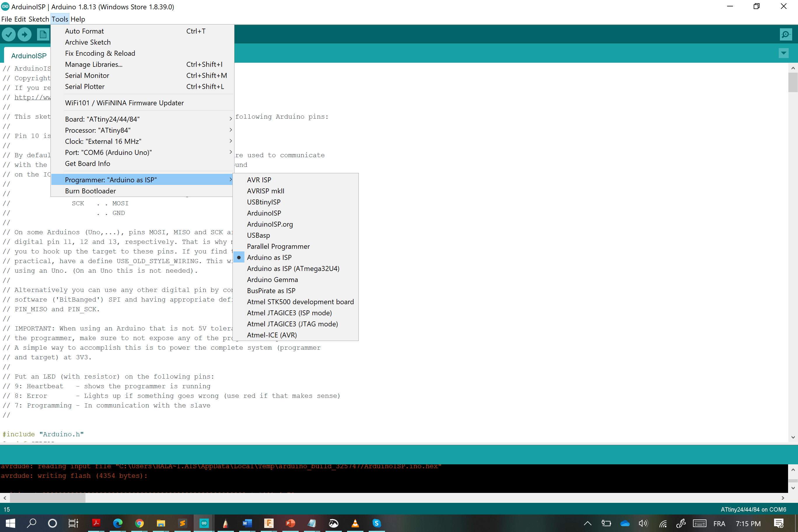This screenshot has width=798, height=532.
Task: Click the New sketch document icon
Action: 43,34
